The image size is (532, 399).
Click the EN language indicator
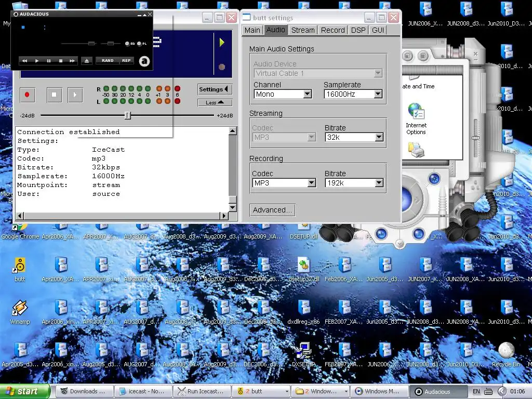coord(476,392)
